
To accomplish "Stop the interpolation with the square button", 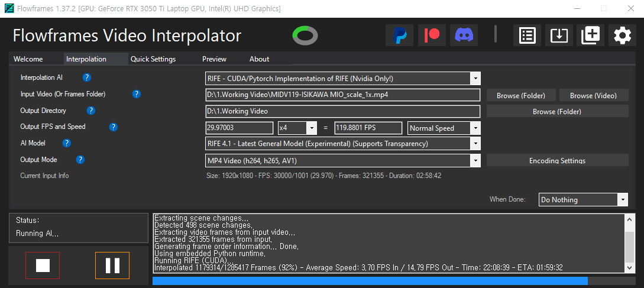I will tap(43, 266).
